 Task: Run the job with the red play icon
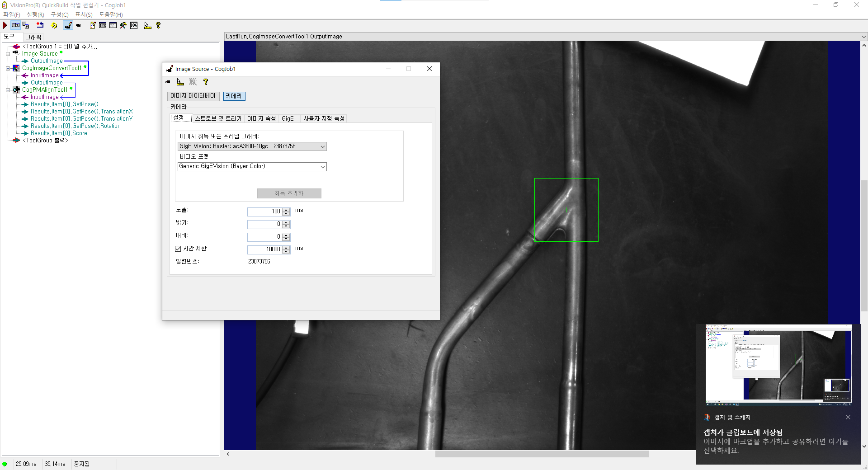5,26
